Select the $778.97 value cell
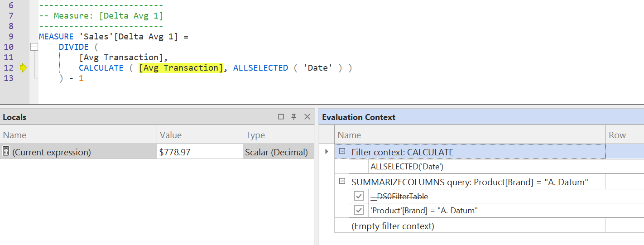The height and width of the screenshot is (245, 644). [x=199, y=152]
